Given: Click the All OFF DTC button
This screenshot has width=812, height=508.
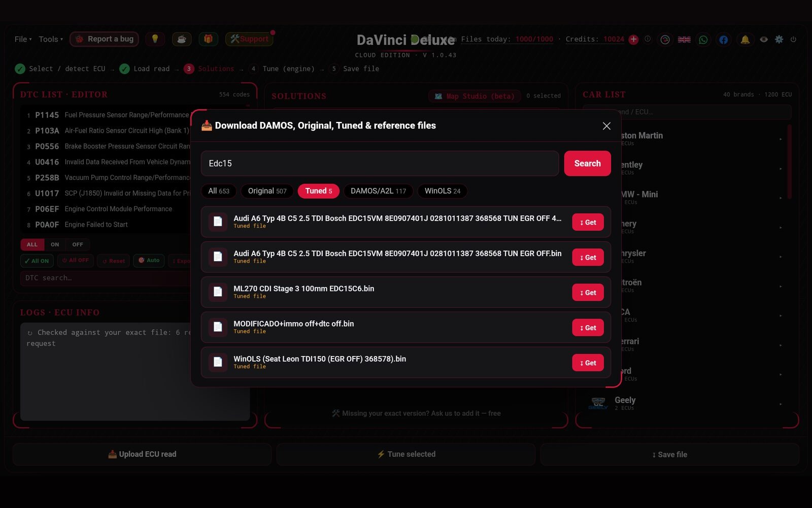Looking at the screenshot, I should (75, 261).
